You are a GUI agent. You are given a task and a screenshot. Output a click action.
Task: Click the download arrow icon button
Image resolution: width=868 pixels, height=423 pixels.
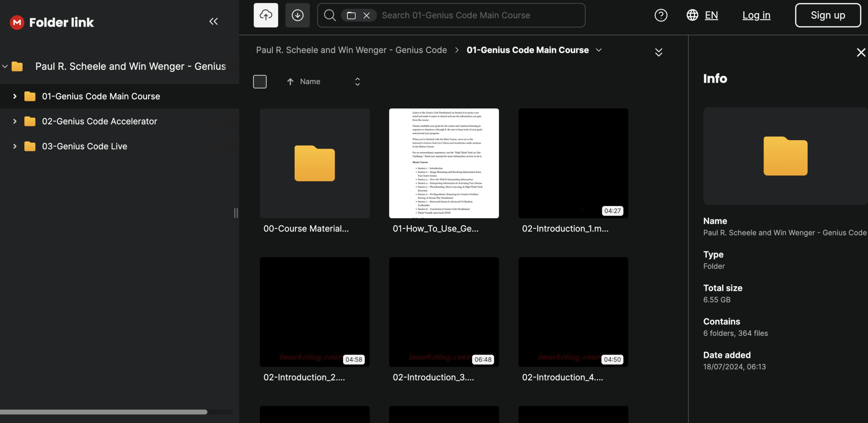[x=297, y=15]
